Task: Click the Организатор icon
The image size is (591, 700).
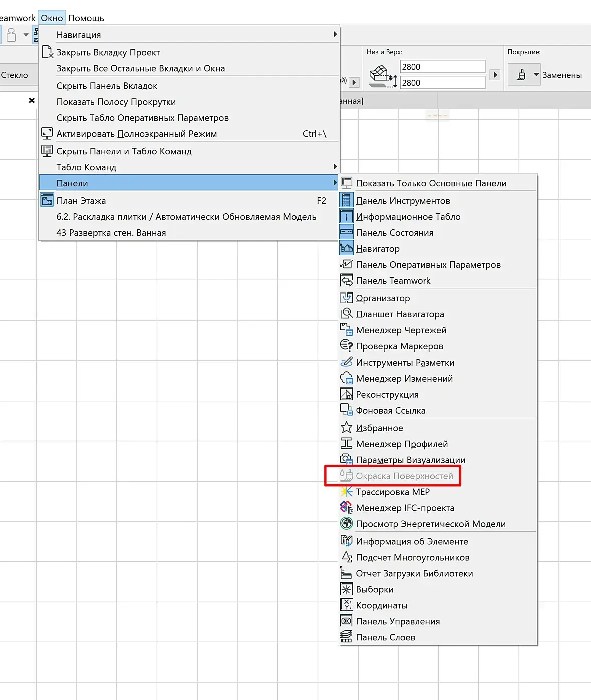Action: (x=346, y=298)
